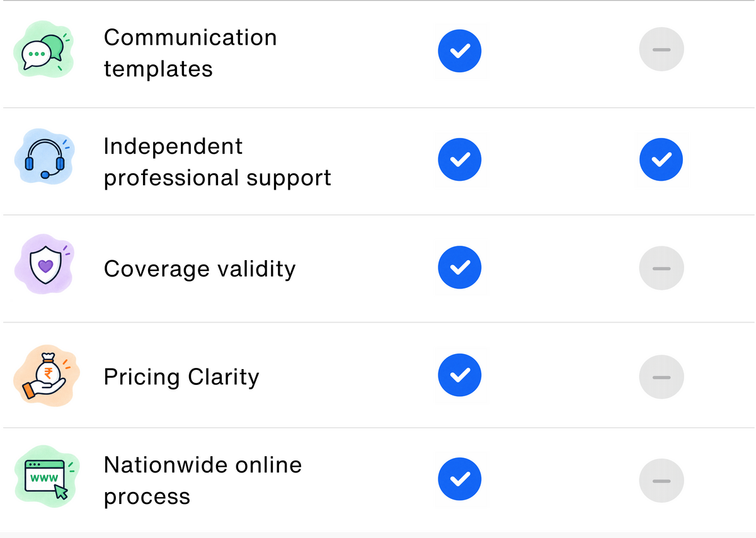This screenshot has width=756, height=538.
Task: Select the Pricing Clarity label
Action: click(181, 377)
